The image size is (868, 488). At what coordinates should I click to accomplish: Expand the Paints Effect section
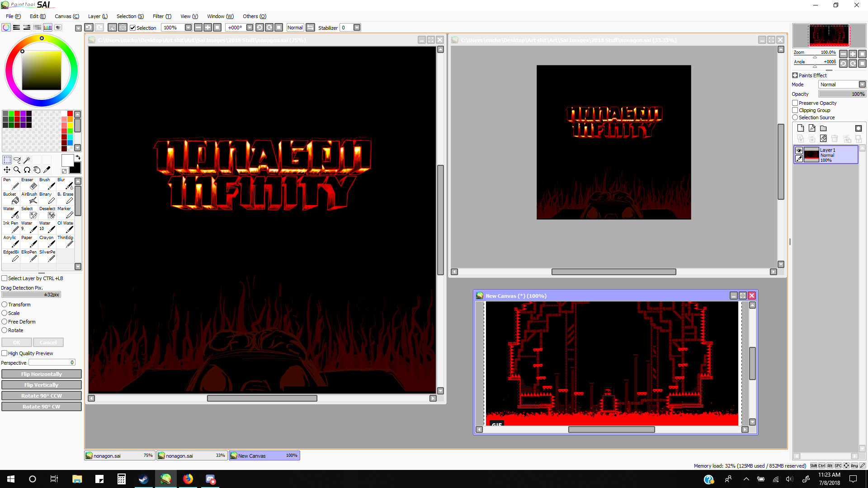795,75
